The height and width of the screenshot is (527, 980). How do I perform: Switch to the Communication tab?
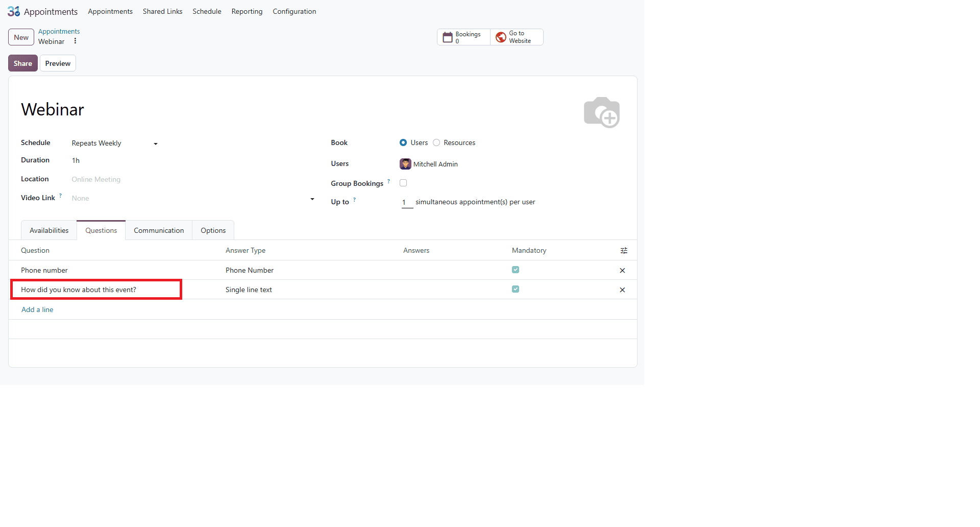(159, 230)
